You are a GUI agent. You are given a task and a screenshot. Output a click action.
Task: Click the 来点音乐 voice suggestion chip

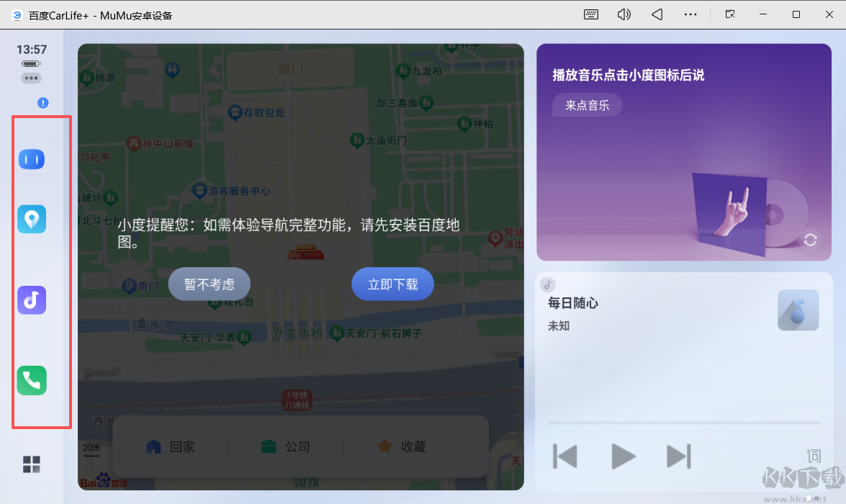coord(587,105)
